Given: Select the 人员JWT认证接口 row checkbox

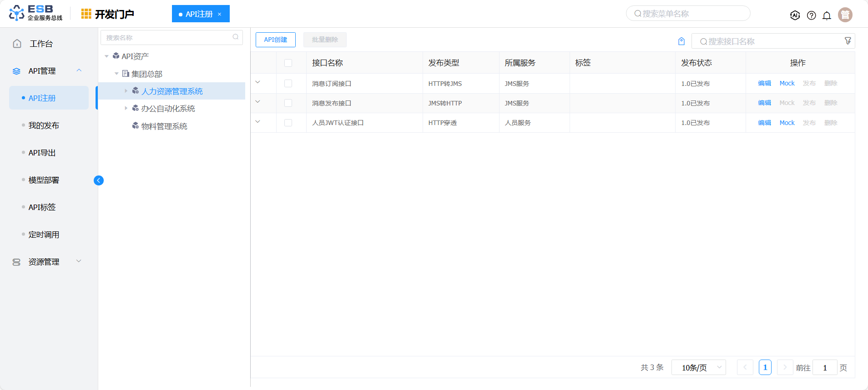Looking at the screenshot, I should 288,123.
